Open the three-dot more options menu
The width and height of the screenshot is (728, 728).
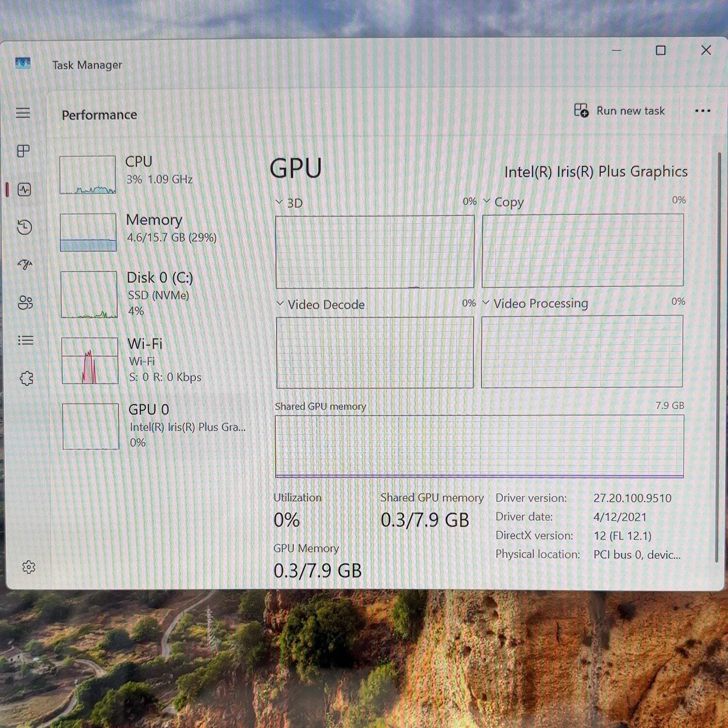(x=702, y=111)
